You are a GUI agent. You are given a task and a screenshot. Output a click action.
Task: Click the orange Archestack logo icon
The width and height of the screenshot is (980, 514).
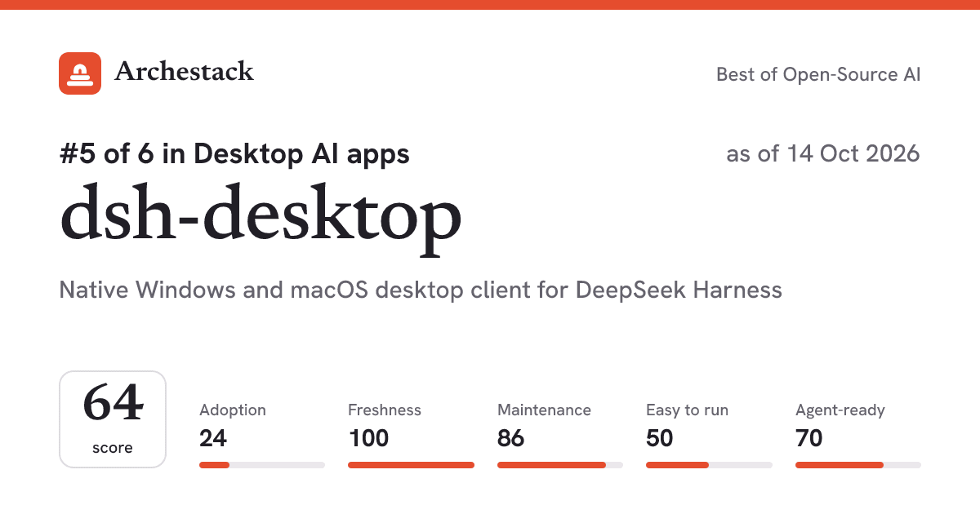click(80, 73)
